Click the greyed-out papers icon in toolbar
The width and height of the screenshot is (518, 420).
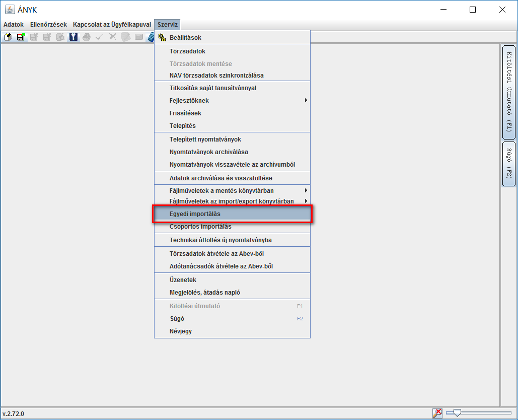[x=126, y=37]
